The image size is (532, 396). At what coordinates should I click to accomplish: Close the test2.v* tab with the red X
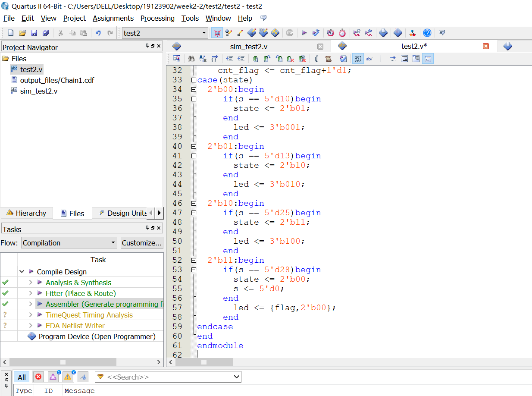tap(486, 46)
